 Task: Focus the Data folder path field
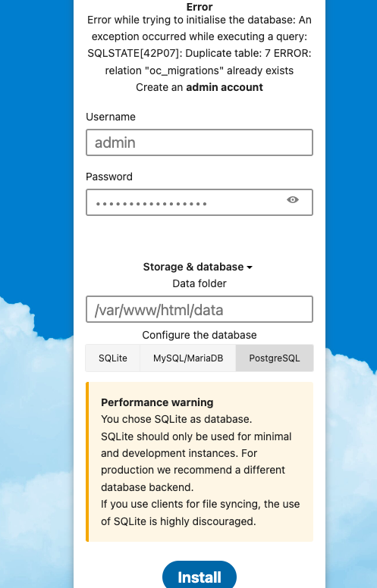click(x=199, y=309)
